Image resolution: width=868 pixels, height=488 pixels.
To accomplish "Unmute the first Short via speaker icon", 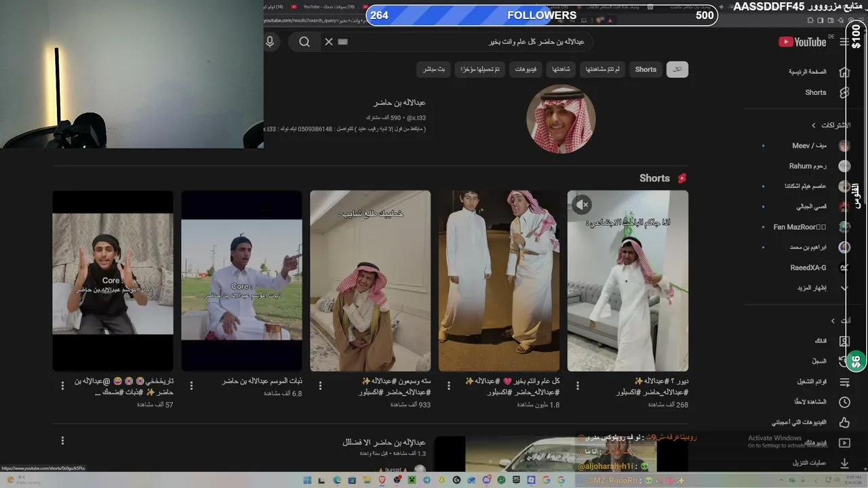I will tap(582, 204).
